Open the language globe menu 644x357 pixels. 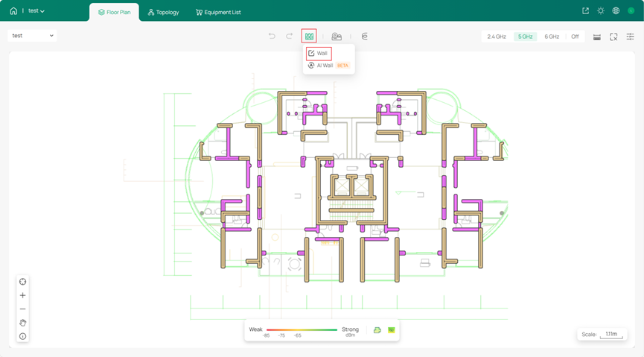click(x=616, y=11)
